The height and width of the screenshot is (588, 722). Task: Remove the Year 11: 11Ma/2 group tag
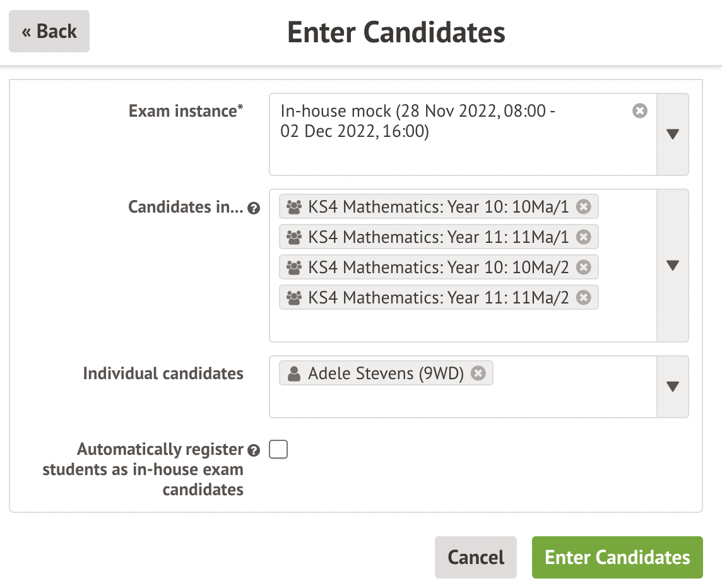(584, 297)
